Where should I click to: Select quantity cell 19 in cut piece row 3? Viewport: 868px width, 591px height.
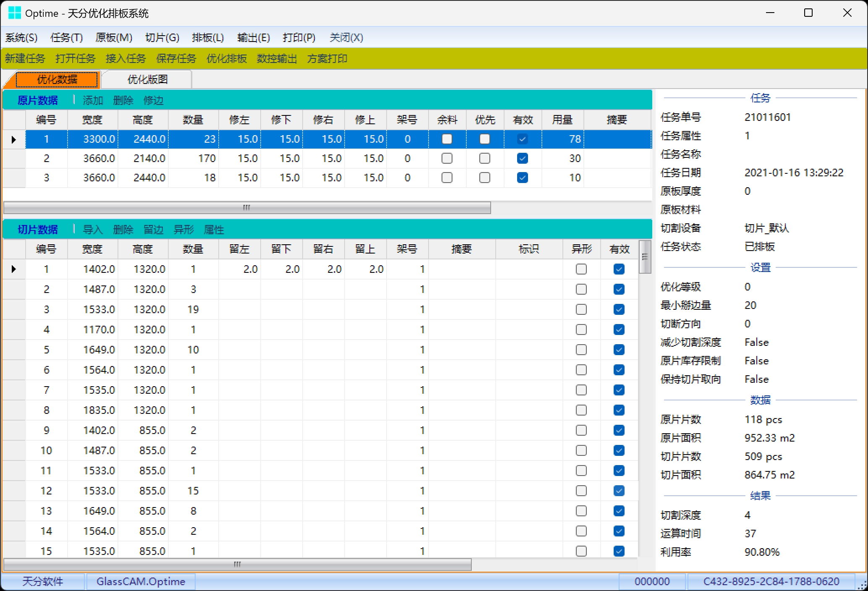(193, 309)
